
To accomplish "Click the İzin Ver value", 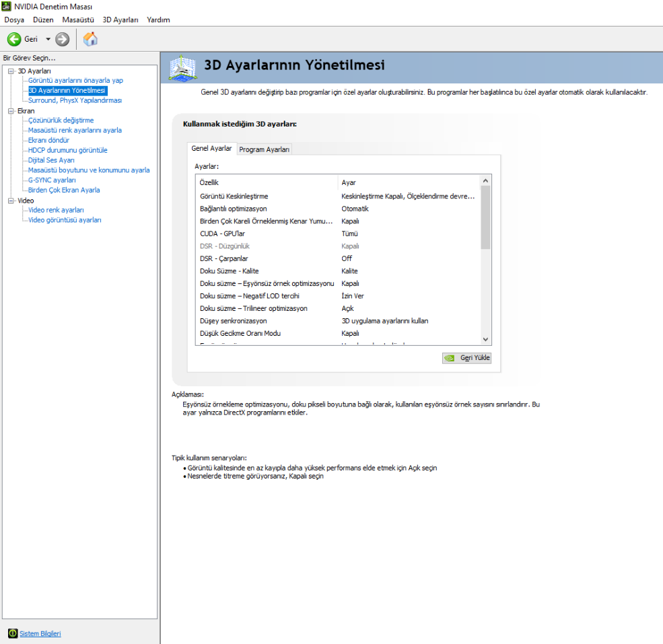I will point(352,296).
